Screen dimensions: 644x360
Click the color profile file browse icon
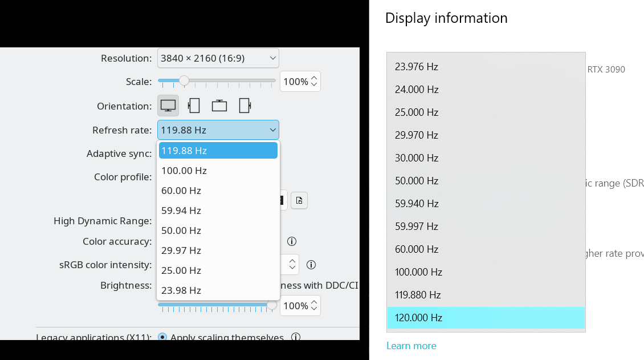click(299, 201)
